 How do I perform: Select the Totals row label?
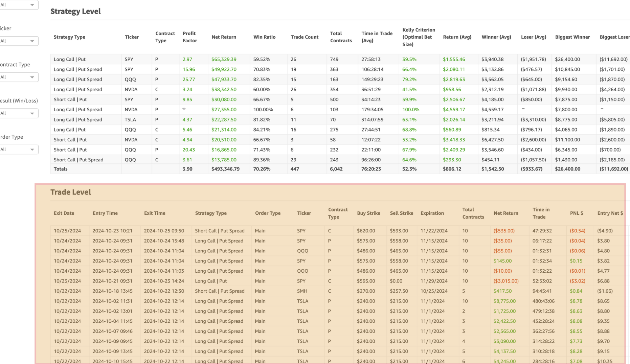tap(61, 169)
